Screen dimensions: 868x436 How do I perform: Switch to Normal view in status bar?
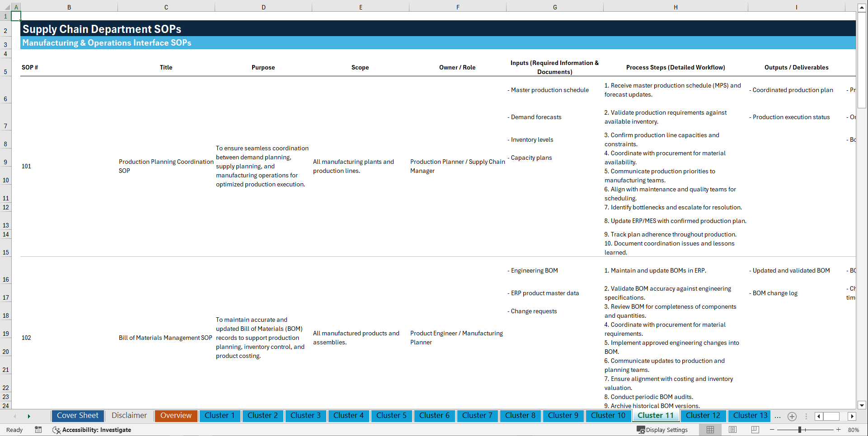pos(710,430)
